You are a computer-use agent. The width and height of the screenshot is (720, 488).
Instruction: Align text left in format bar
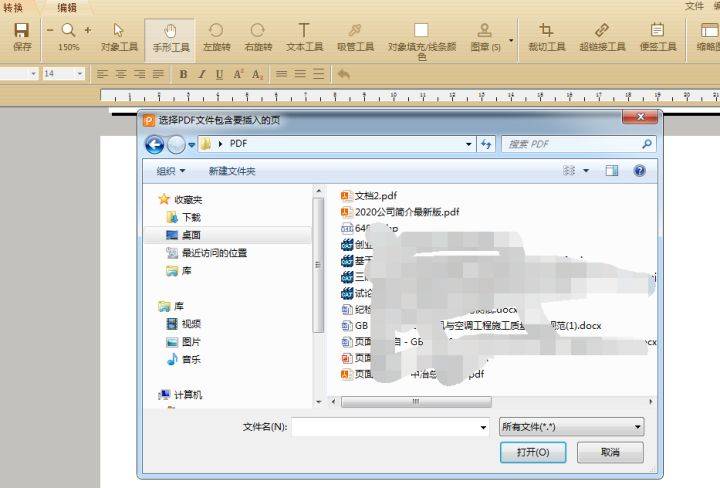[x=102, y=74]
